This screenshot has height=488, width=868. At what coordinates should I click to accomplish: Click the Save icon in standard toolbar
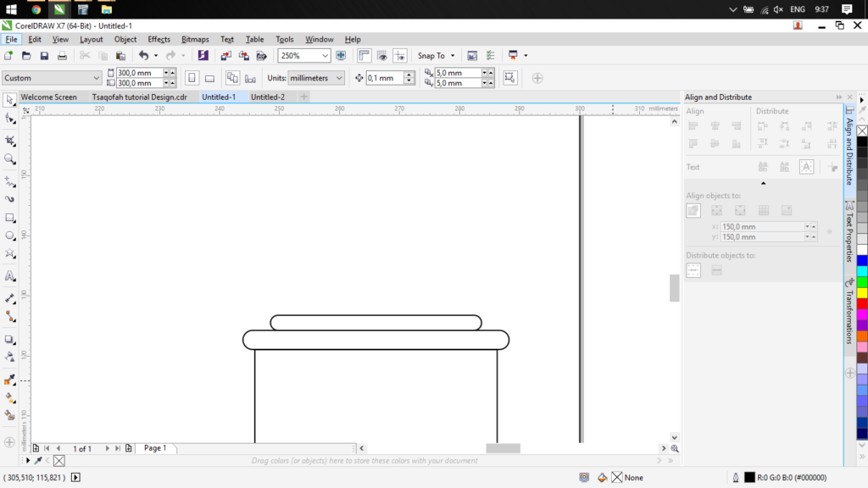coord(44,56)
